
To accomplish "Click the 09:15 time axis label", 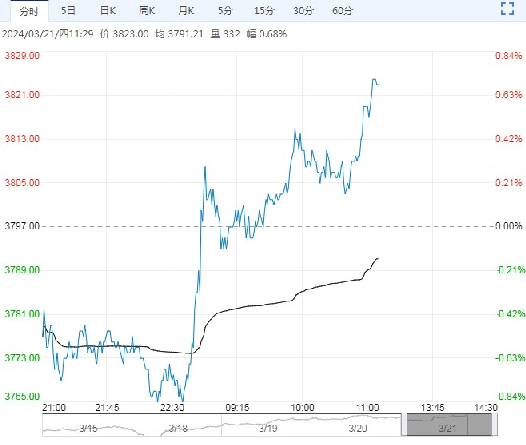I will (237, 408).
